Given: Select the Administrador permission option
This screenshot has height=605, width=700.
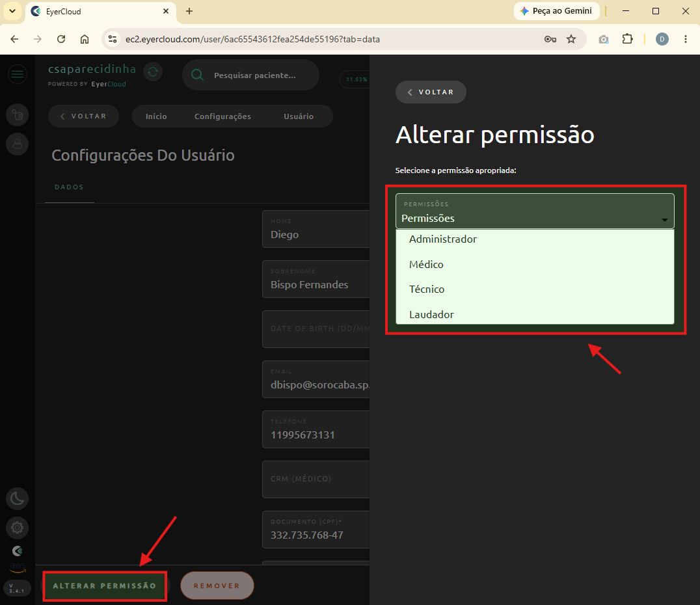Looking at the screenshot, I should tap(535, 239).
